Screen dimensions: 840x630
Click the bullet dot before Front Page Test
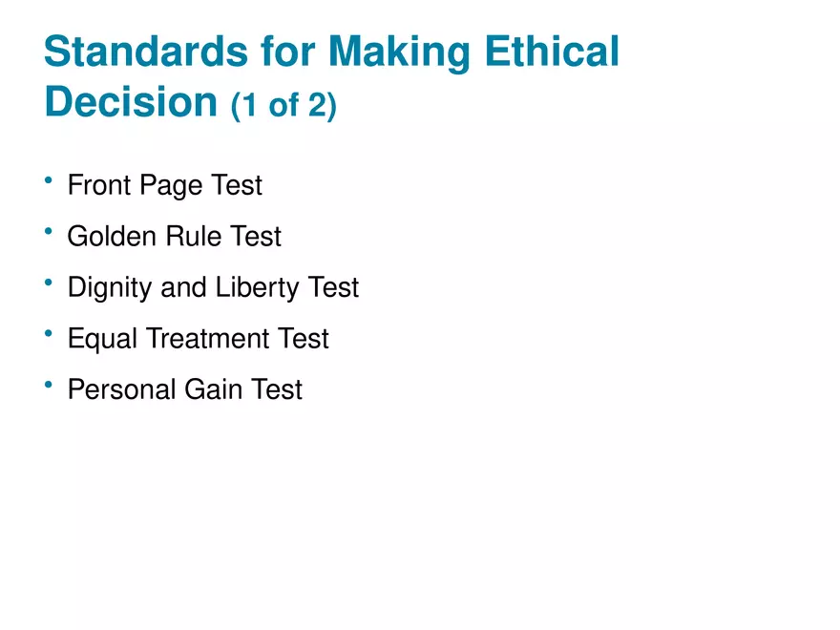tap(48, 180)
